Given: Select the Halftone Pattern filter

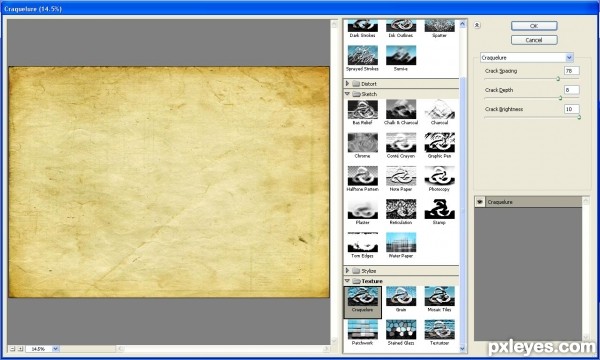Looking at the screenshot, I should coord(362,179).
